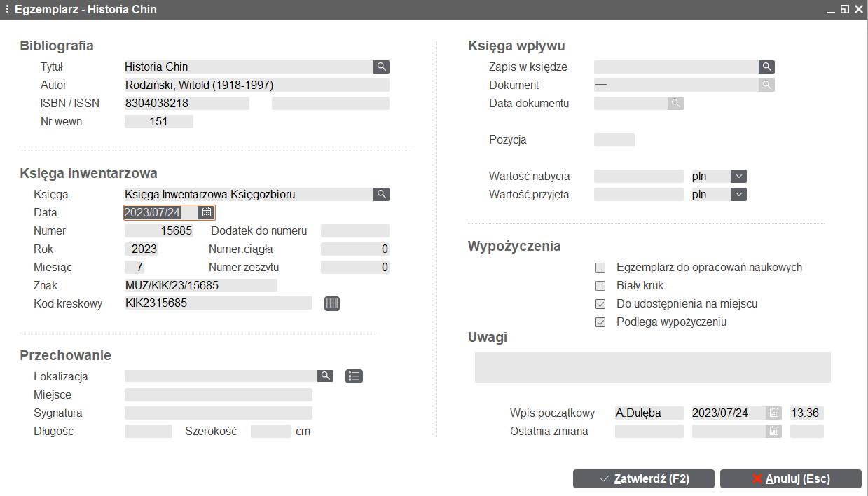
Task: Confirm with Zatwierdź (F2) button
Action: 644,478
